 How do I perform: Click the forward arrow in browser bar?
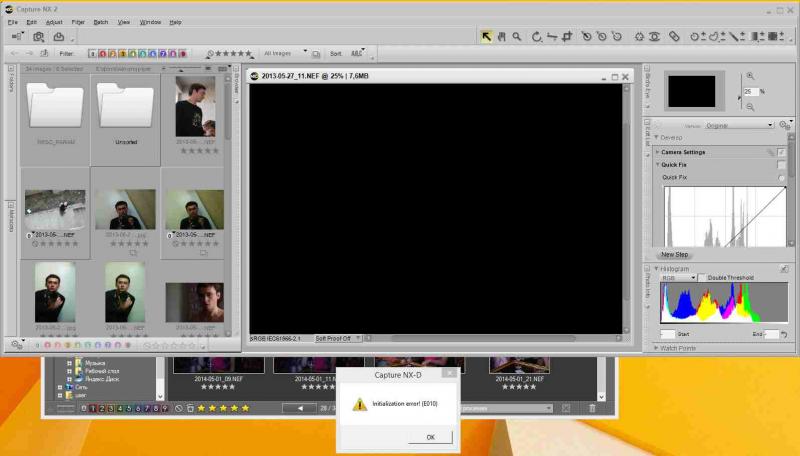click(29, 54)
